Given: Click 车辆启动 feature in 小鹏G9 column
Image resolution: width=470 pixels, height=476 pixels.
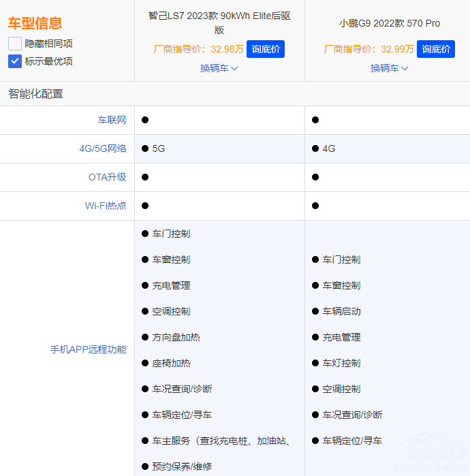Looking at the screenshot, I should (341, 311).
